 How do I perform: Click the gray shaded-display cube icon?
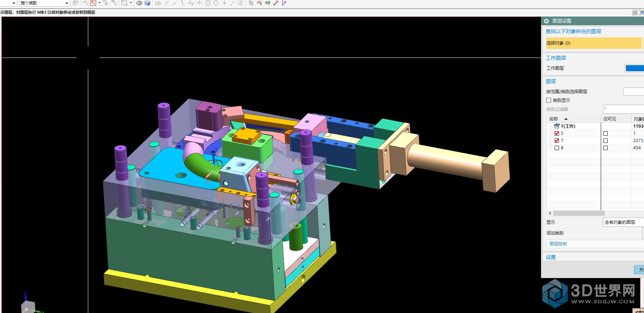click(139, 3)
